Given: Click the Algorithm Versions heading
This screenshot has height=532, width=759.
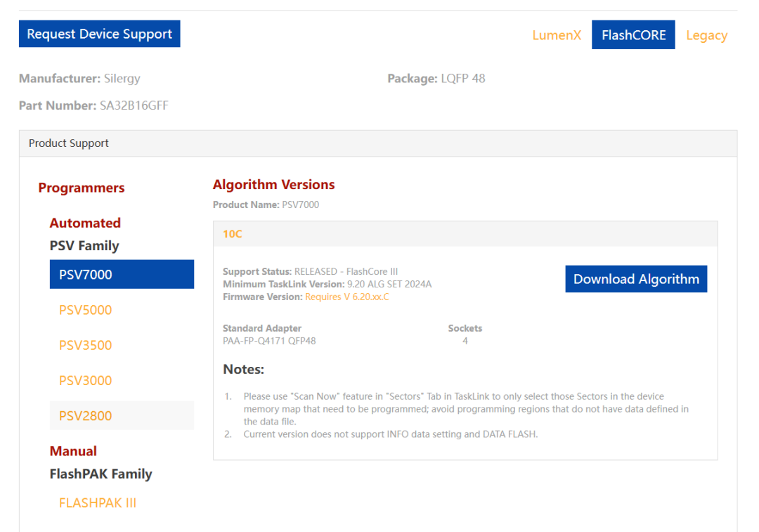Looking at the screenshot, I should pos(273,184).
